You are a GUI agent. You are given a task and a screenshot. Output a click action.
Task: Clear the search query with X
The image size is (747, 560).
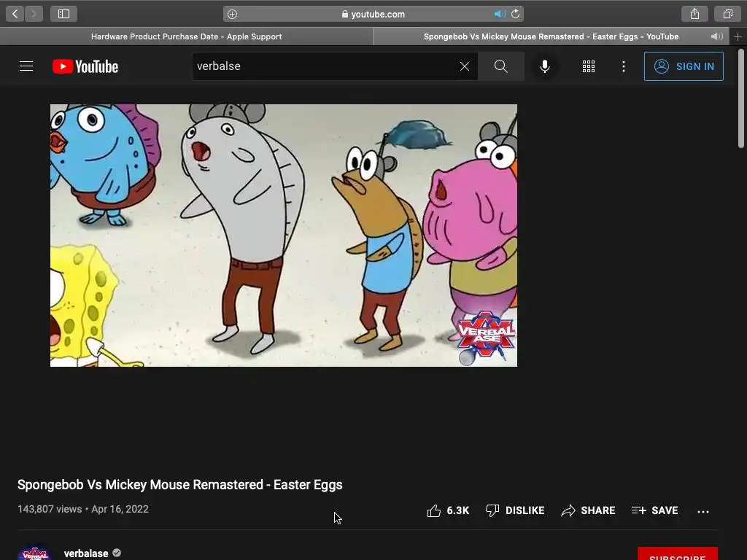pyautogui.click(x=465, y=66)
